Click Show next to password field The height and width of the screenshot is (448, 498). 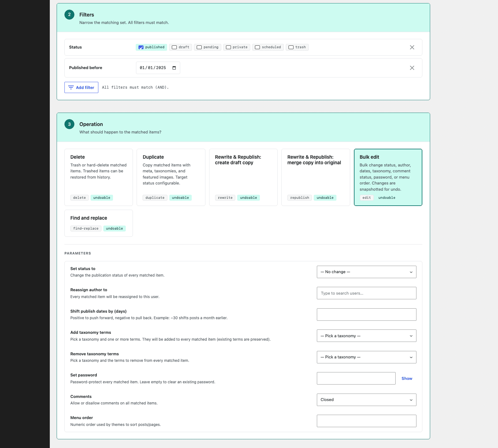[407, 378]
